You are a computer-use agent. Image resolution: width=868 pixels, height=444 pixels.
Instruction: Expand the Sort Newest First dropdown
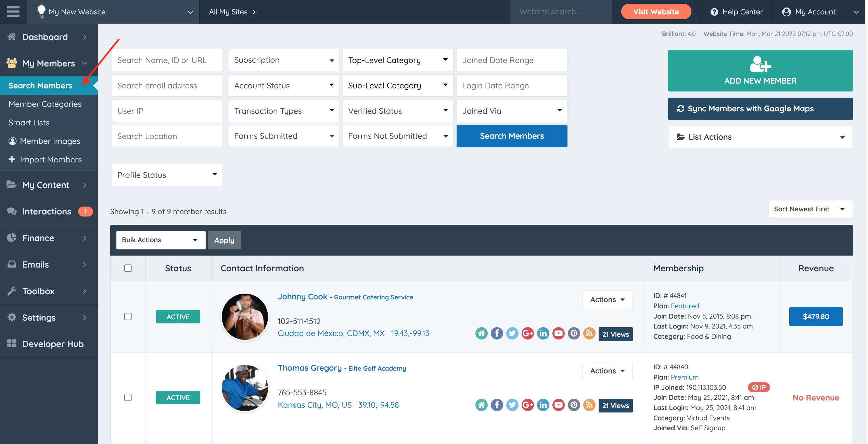(x=810, y=209)
